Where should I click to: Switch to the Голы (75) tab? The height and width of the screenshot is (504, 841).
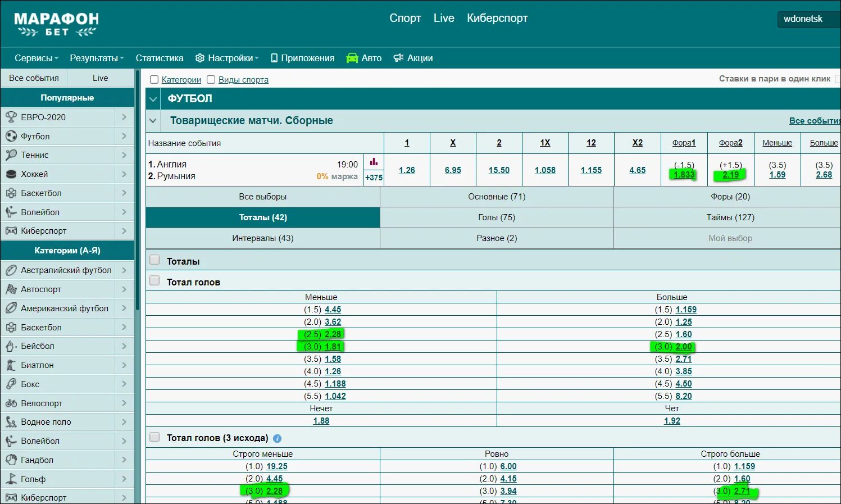tap(497, 217)
